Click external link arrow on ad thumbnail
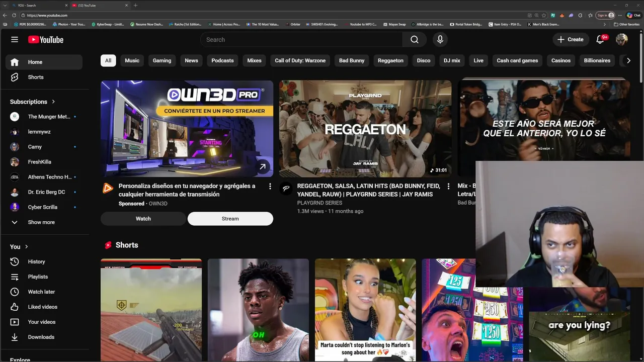This screenshot has width=644, height=362. click(263, 167)
